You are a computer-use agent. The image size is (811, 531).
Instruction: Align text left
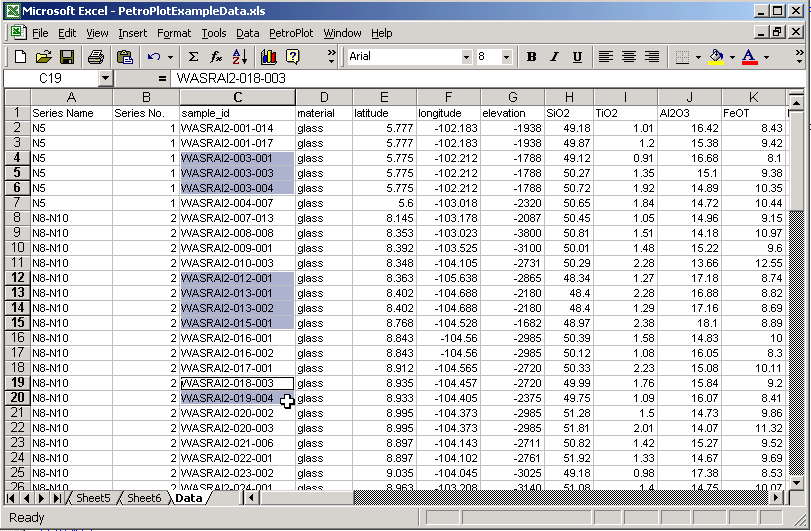point(606,57)
